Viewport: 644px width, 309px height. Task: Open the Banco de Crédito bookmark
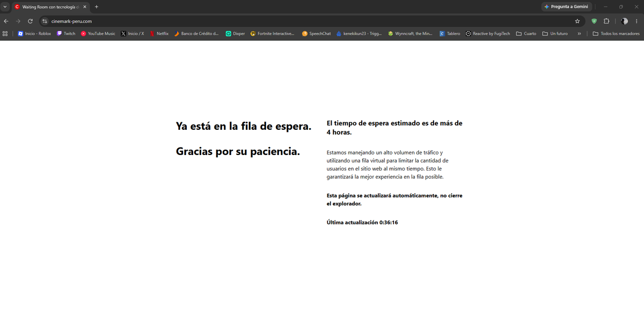tap(196, 33)
